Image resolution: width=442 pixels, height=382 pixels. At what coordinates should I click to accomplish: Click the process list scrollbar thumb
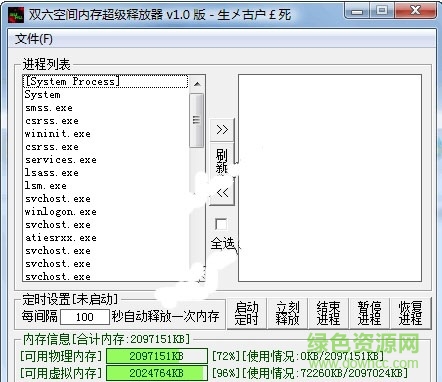pyautogui.click(x=196, y=120)
